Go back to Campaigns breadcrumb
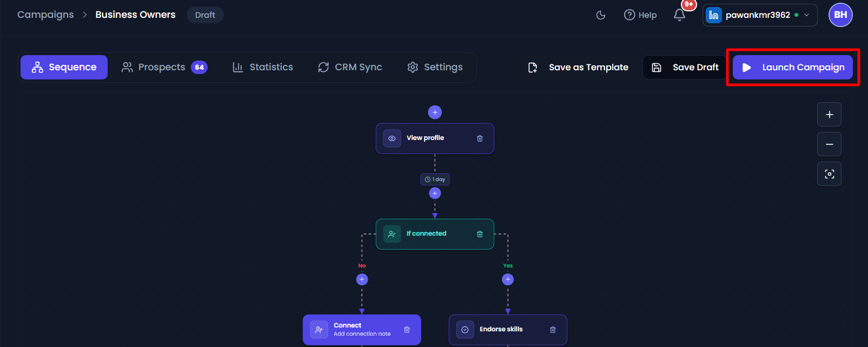 [x=45, y=15]
